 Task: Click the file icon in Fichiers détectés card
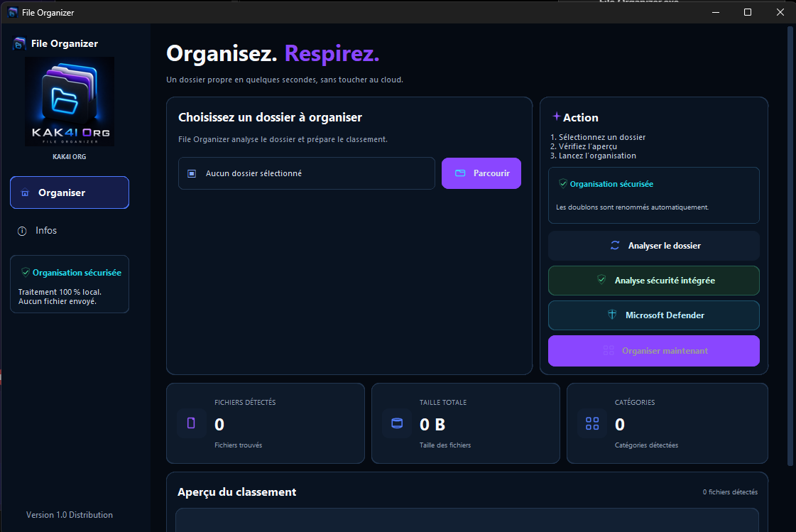pyautogui.click(x=192, y=423)
